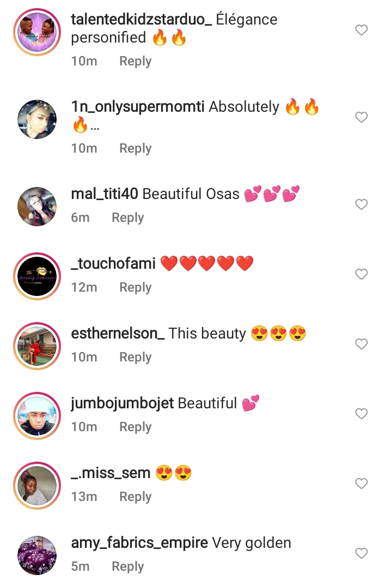
Task: Open esthernelson_ username link
Action: (x=118, y=334)
